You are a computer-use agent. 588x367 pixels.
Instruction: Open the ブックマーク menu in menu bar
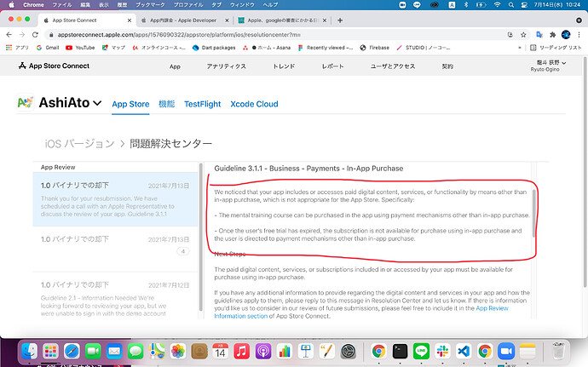(x=149, y=5)
